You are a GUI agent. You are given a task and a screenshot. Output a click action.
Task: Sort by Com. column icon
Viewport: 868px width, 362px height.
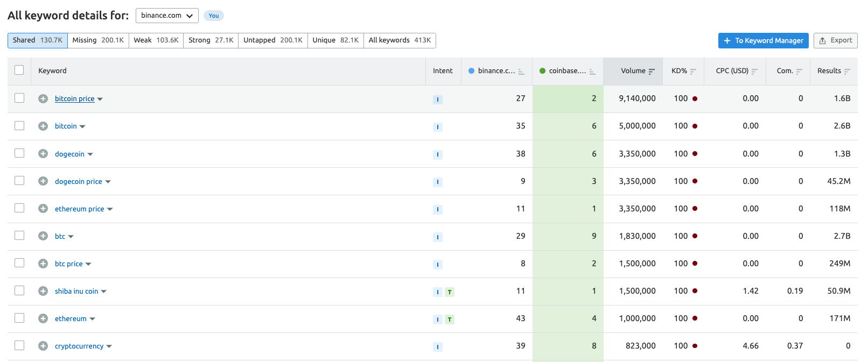point(799,72)
